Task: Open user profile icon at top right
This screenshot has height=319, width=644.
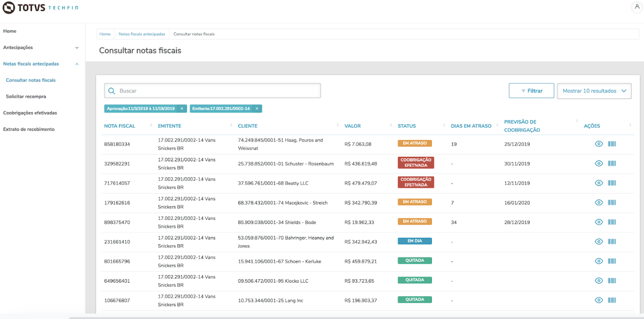Action: click(637, 7)
